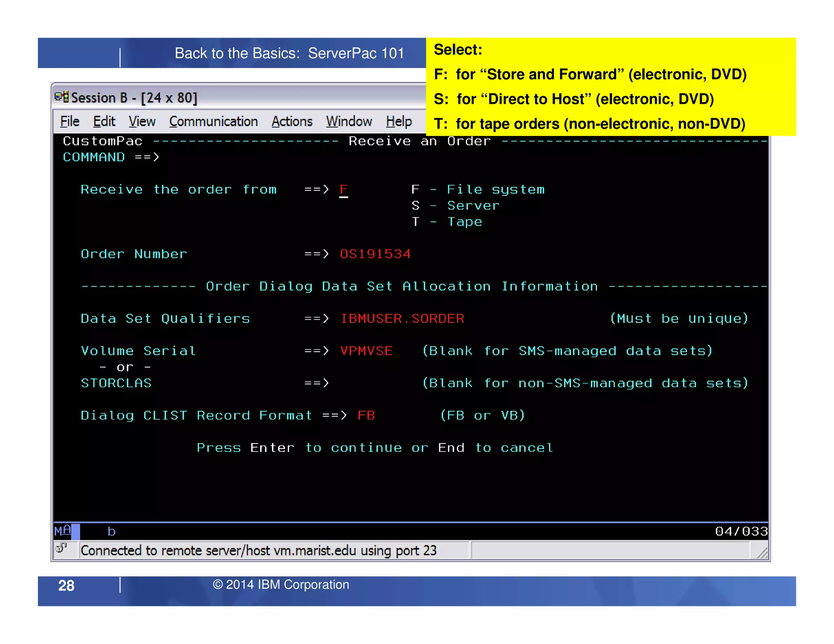Viewport: 834px width, 644px height.
Task: Click the 'Order Dialog Data Set Allocation Information' heading
Action: pyautogui.click(x=402, y=286)
